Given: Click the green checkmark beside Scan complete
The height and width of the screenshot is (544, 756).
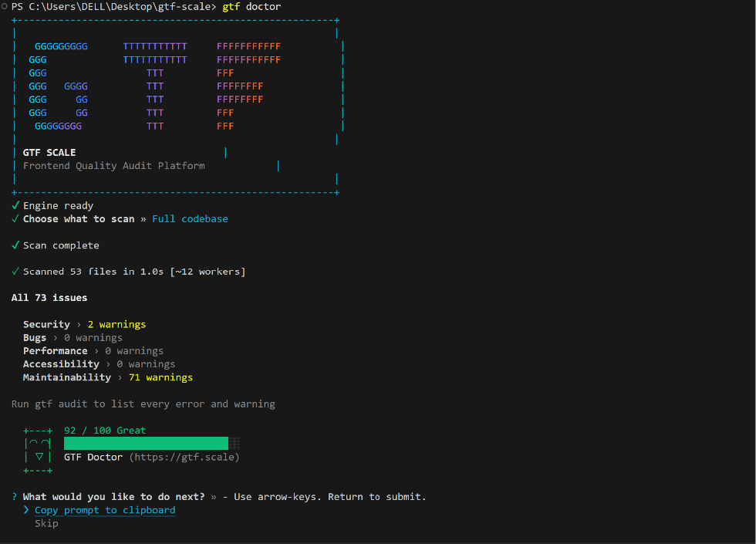Looking at the screenshot, I should click(x=15, y=245).
